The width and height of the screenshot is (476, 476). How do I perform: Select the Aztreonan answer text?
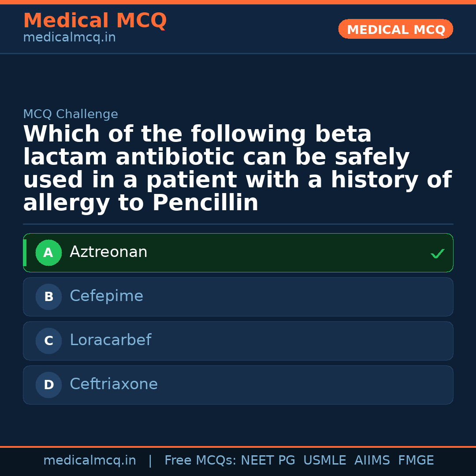[108, 252]
